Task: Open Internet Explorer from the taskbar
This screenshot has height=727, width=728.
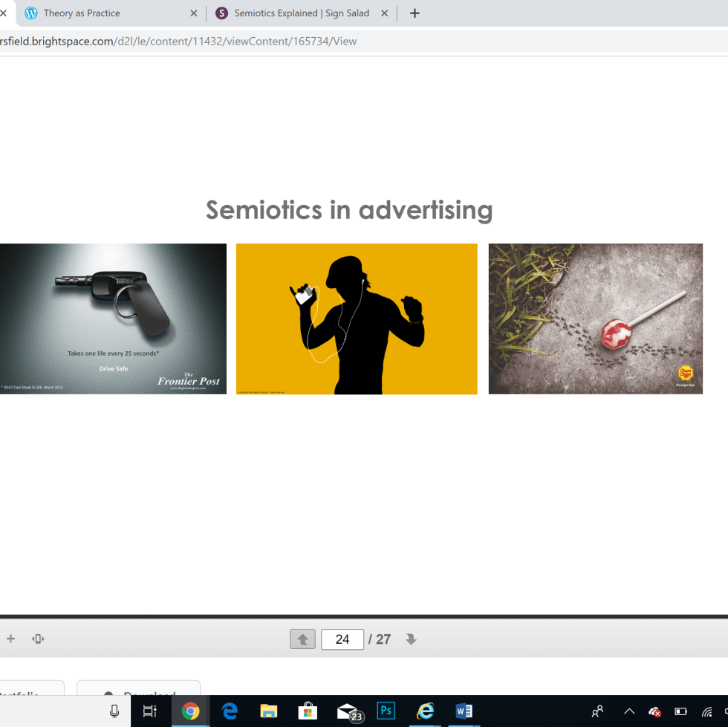Action: point(425,711)
